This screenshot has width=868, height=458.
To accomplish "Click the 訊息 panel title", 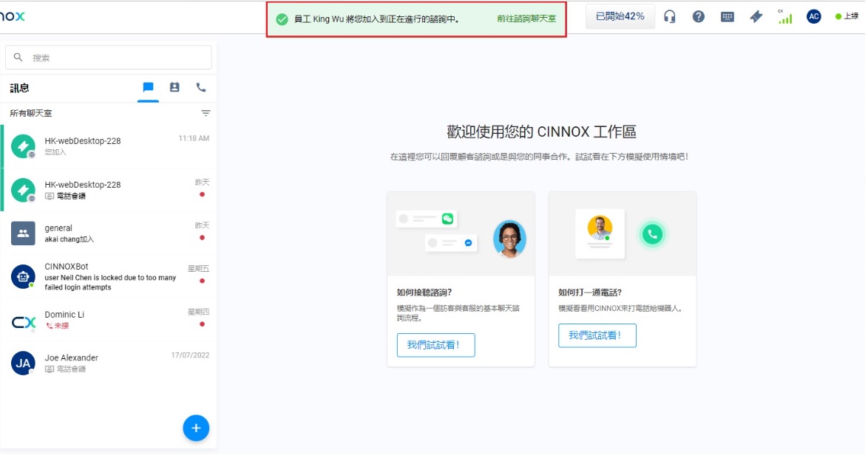I will click(x=19, y=89).
